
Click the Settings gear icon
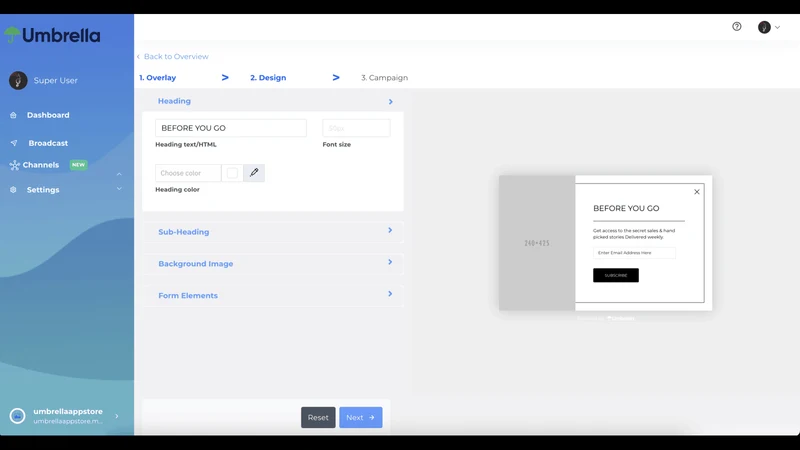point(13,190)
